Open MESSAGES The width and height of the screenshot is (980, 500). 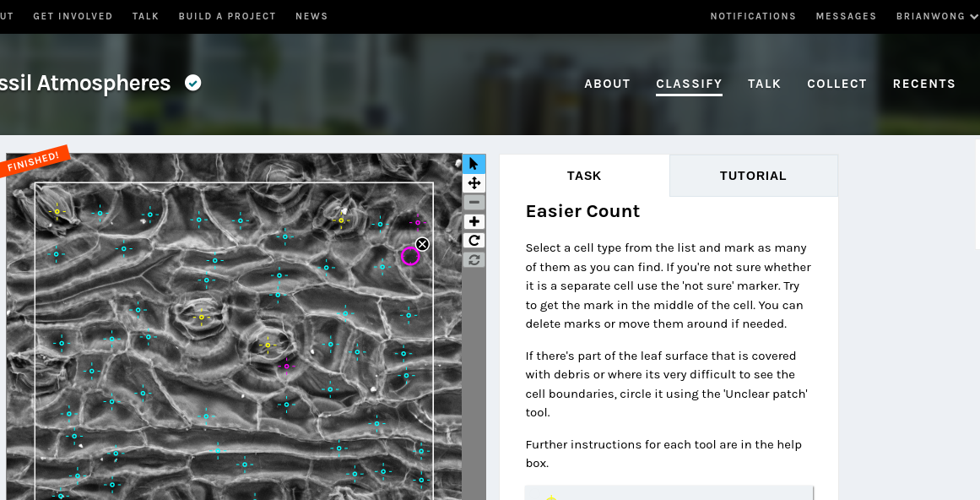pos(847,16)
